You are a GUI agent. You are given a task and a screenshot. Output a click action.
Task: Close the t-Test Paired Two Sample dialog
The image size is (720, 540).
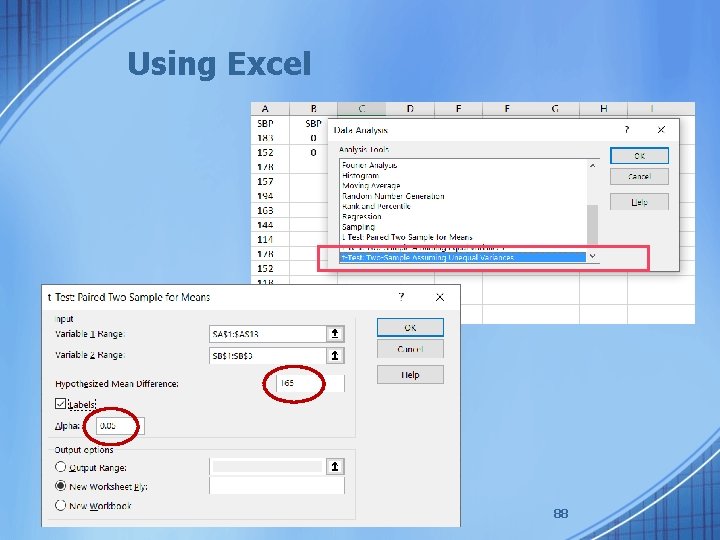(x=439, y=297)
